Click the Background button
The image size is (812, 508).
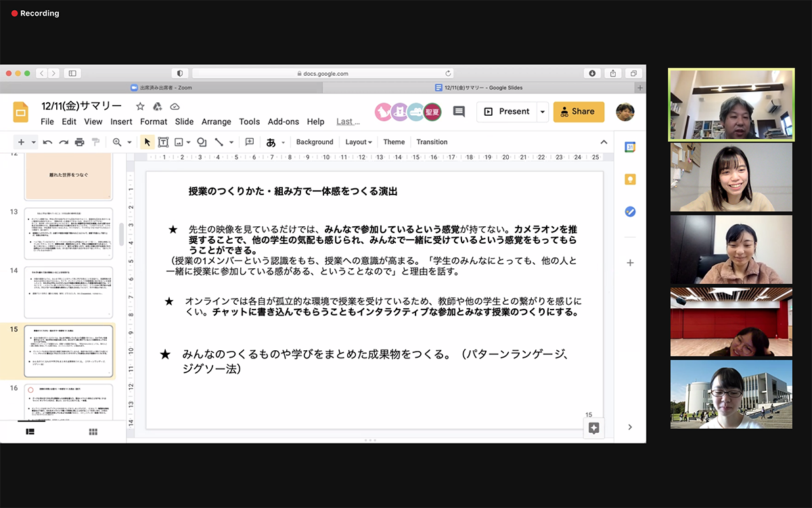tap(315, 142)
